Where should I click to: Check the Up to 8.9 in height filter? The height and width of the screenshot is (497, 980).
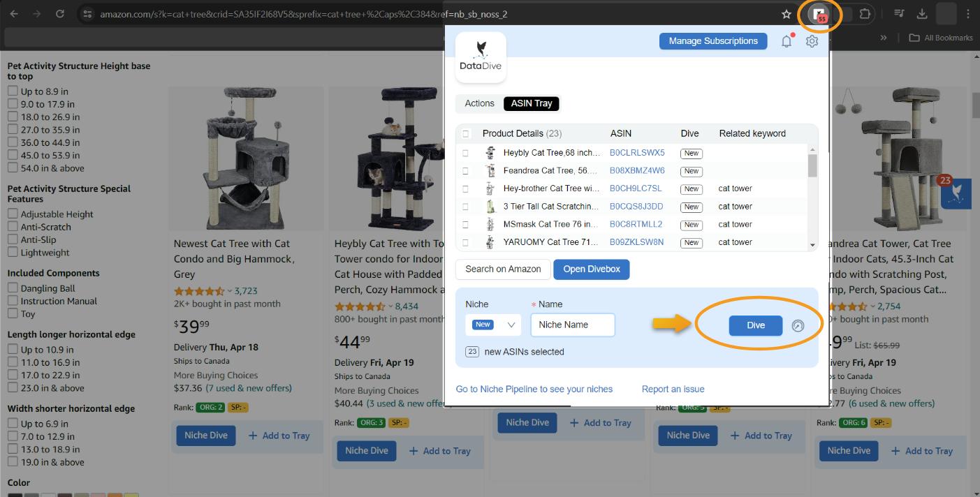[13, 91]
